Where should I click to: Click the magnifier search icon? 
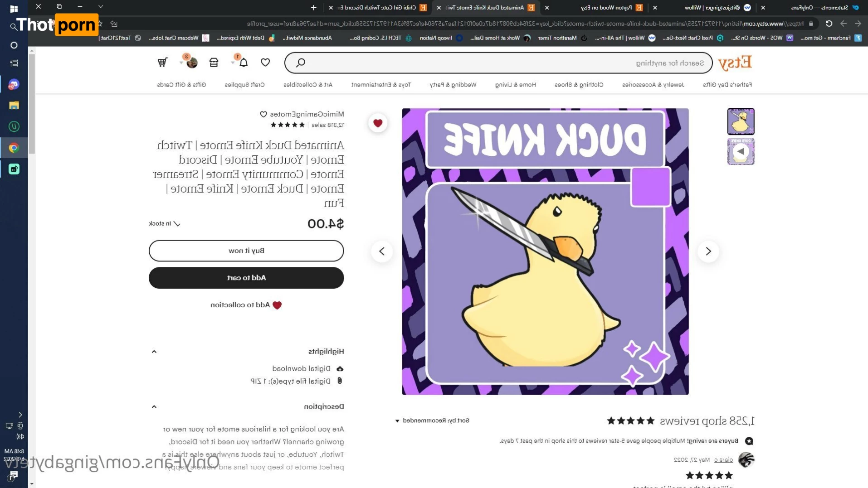[x=301, y=63]
